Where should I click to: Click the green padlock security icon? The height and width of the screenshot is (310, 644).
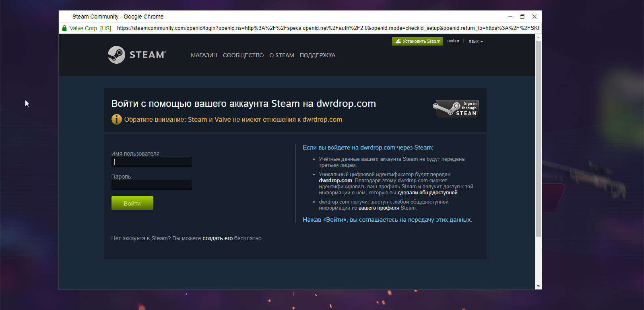click(64, 28)
